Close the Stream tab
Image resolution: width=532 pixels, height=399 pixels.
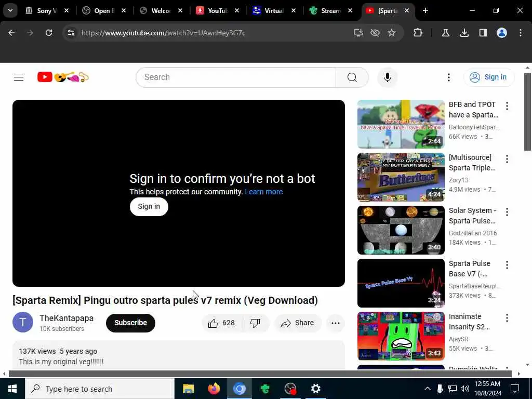(x=350, y=10)
